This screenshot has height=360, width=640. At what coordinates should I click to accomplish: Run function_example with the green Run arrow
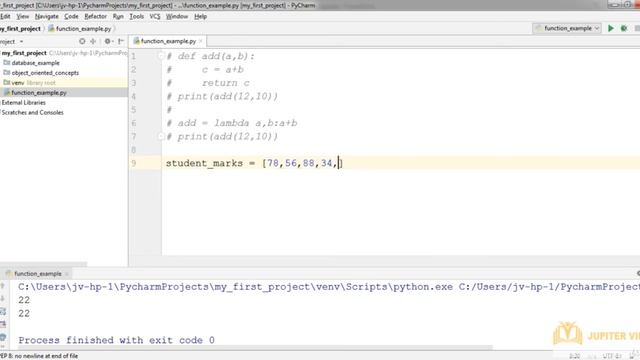click(611, 28)
